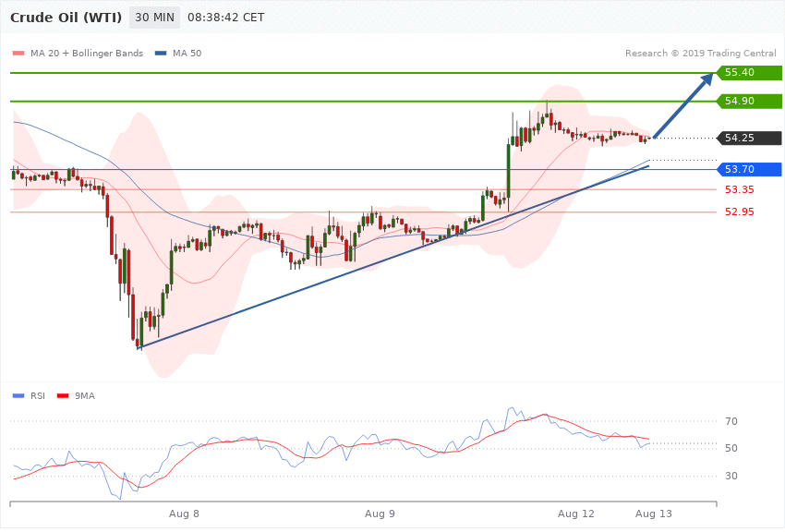Click the pink MA 20 legend swatch

tap(18, 53)
